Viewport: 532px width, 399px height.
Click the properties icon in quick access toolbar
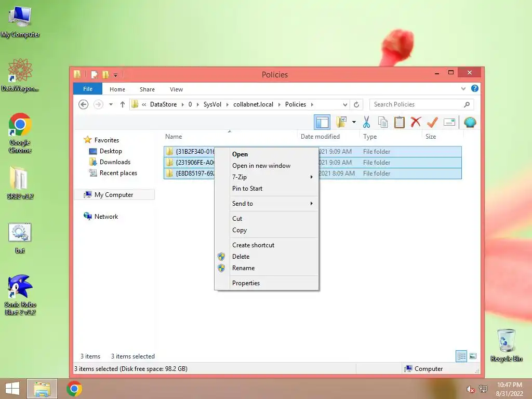[95, 75]
